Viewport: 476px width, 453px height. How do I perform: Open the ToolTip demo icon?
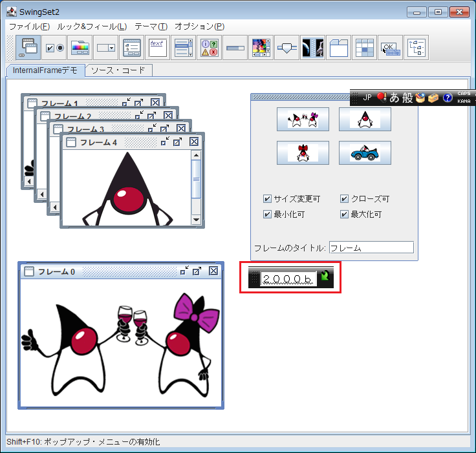pos(390,48)
